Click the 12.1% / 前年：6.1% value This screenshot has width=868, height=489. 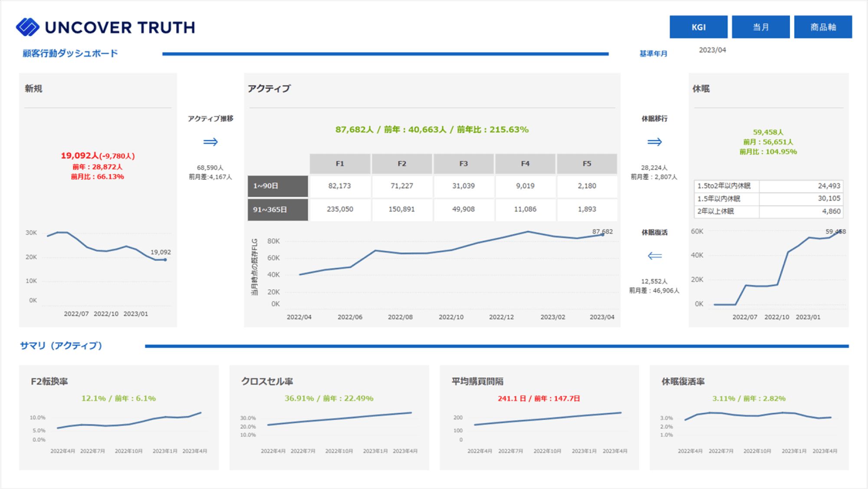coord(118,398)
